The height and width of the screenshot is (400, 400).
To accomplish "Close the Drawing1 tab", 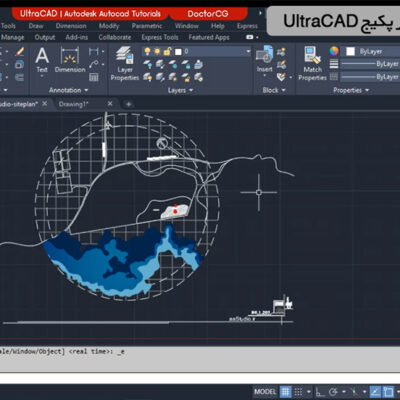I will point(110,104).
